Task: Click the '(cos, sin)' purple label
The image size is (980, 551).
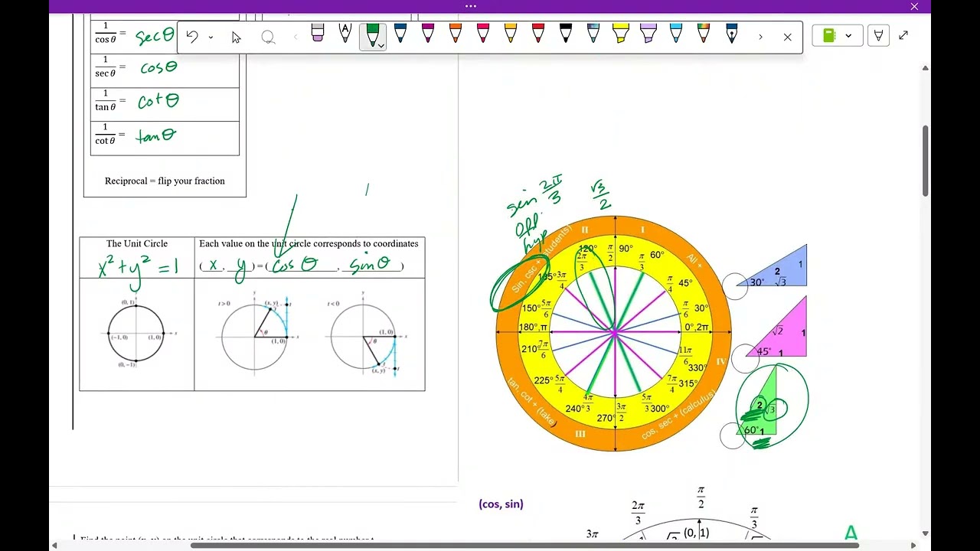Action: [x=501, y=504]
